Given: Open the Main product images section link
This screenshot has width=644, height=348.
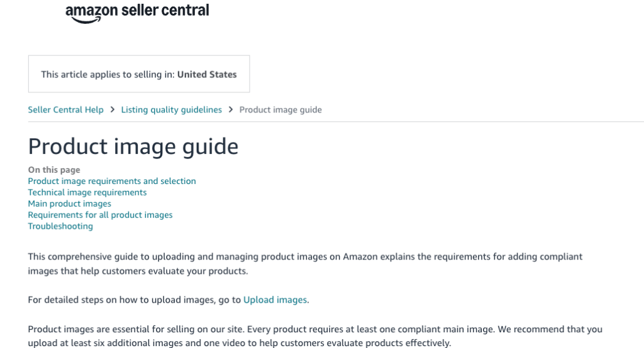Looking at the screenshot, I should coord(69,204).
